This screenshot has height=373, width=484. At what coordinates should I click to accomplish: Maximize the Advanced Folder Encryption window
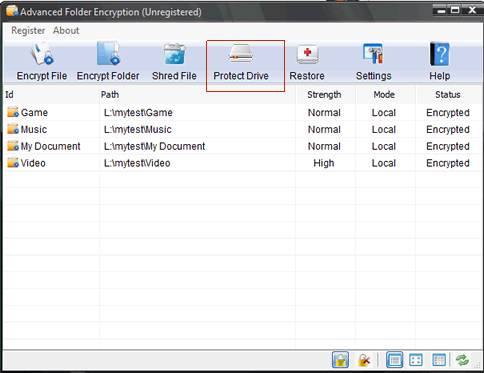(455, 10)
